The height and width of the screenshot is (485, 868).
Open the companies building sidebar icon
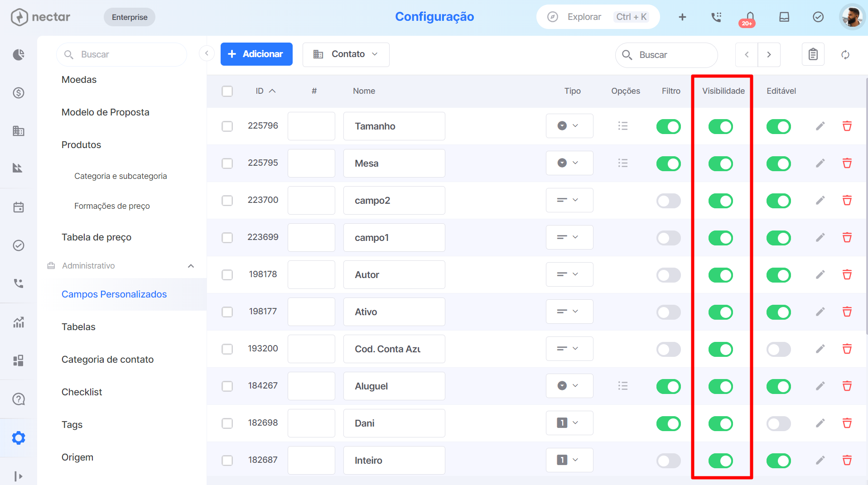click(x=19, y=131)
